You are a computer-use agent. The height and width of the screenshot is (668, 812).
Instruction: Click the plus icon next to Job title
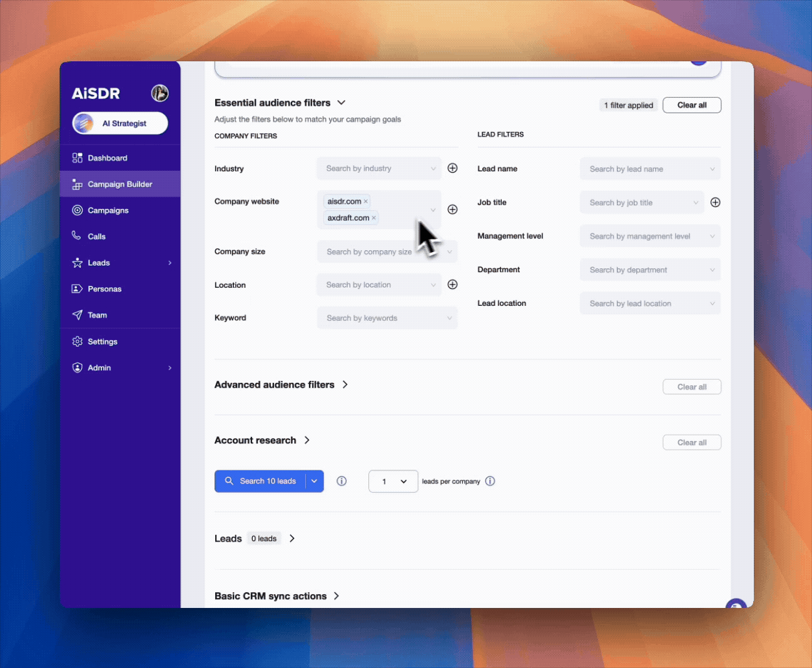715,202
